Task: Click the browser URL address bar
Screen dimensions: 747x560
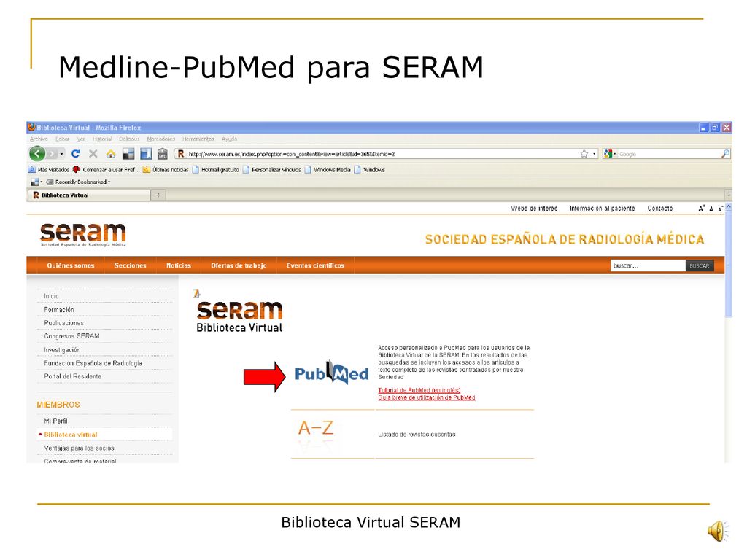Action: click(381, 154)
